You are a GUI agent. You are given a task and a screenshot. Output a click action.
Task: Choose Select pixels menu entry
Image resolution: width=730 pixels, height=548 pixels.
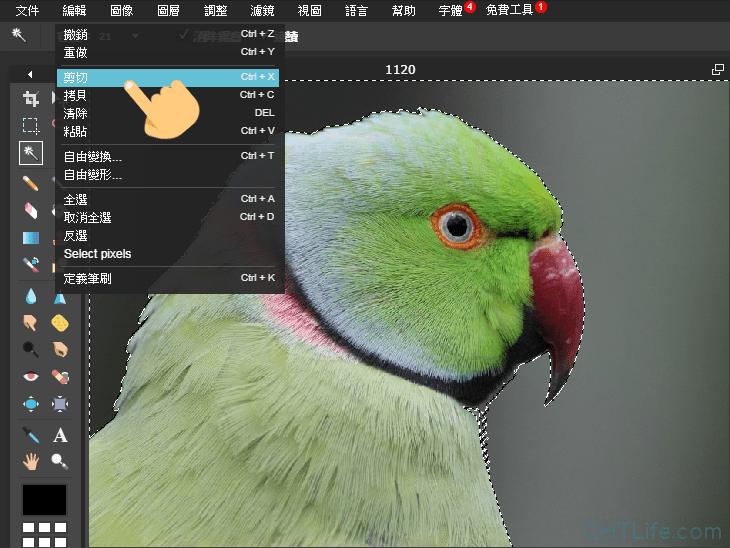point(168,254)
